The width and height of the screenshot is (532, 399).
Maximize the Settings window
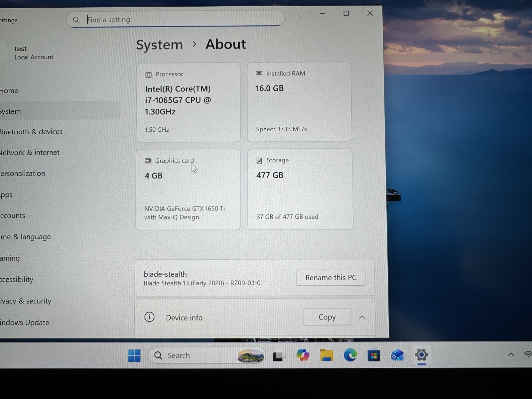click(x=346, y=13)
